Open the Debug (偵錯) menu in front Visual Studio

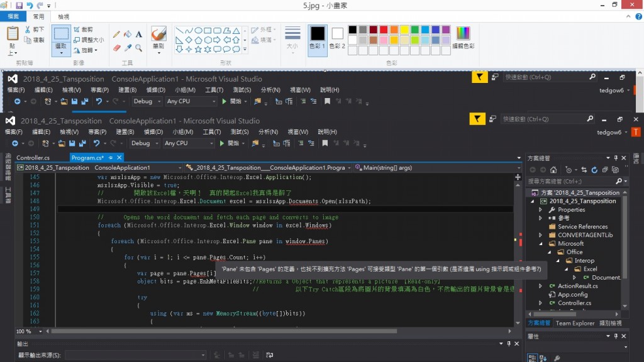point(153,132)
